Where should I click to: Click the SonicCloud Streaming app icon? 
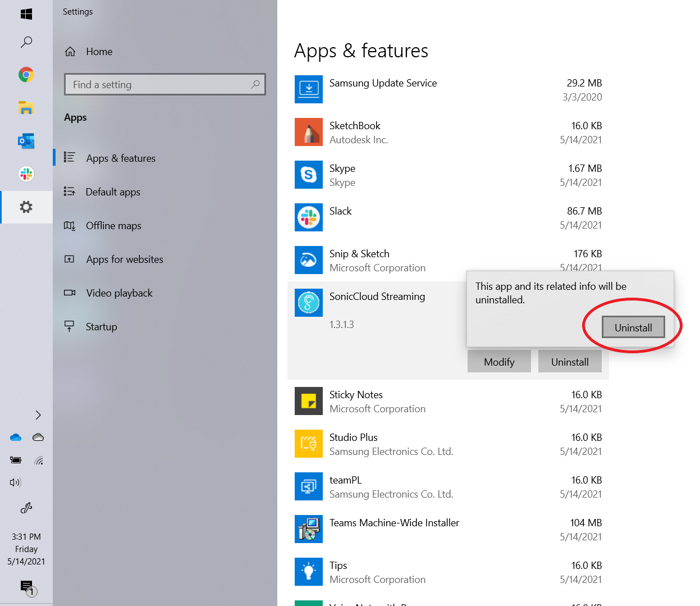pyautogui.click(x=308, y=303)
